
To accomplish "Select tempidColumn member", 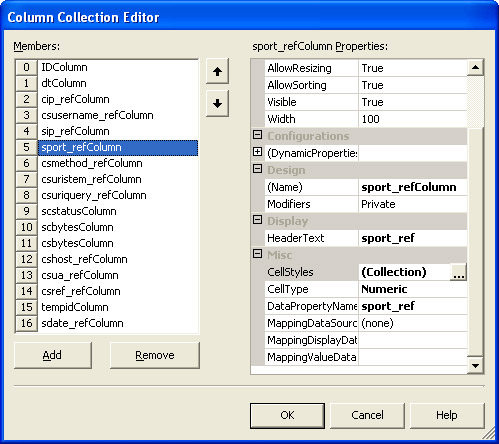I will click(x=118, y=307).
